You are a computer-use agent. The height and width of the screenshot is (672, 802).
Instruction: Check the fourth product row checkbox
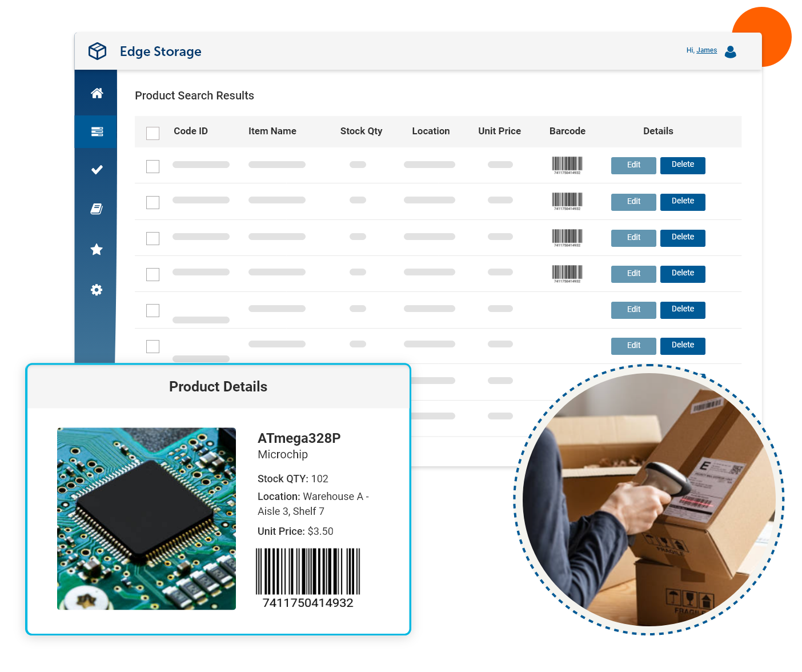click(153, 274)
